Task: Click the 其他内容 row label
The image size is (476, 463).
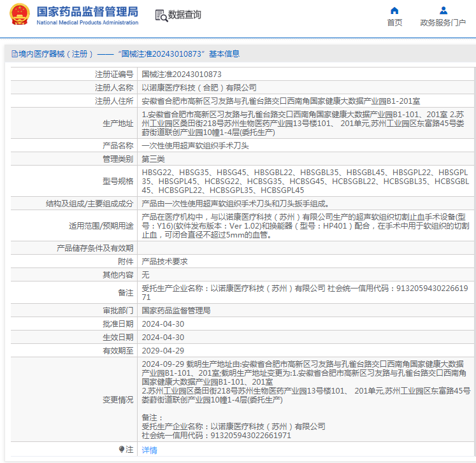Action: (118, 275)
